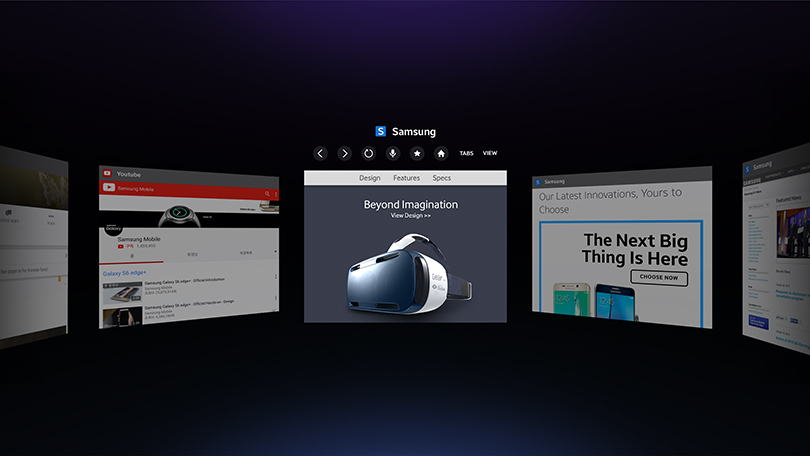Screen dimensions: 810x456
Task: Activate voice input microphone icon
Action: coord(393,153)
